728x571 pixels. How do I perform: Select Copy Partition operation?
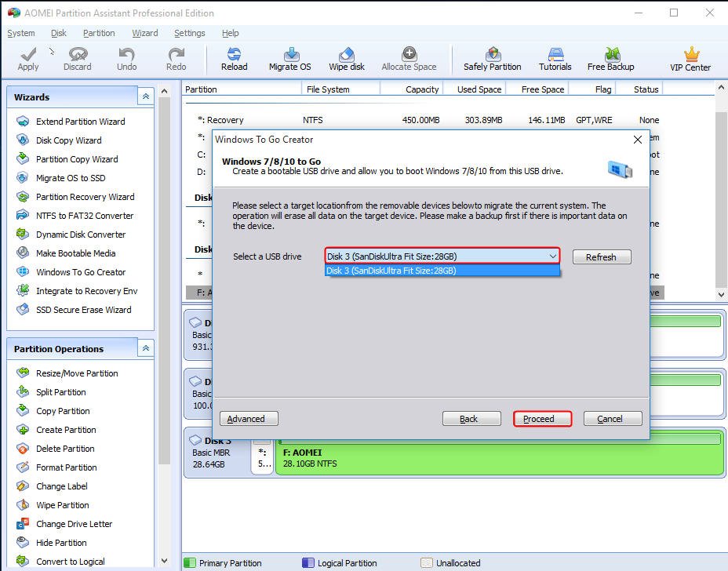53,411
